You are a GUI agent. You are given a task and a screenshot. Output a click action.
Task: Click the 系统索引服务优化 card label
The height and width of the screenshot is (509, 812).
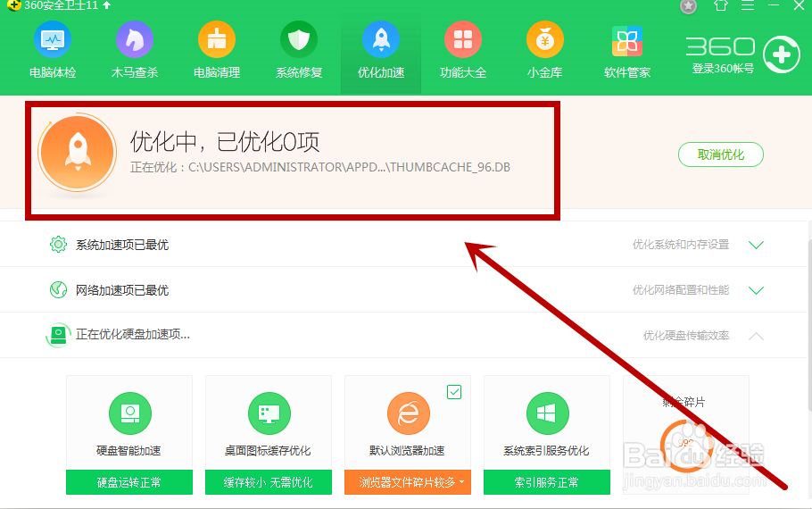(x=546, y=451)
